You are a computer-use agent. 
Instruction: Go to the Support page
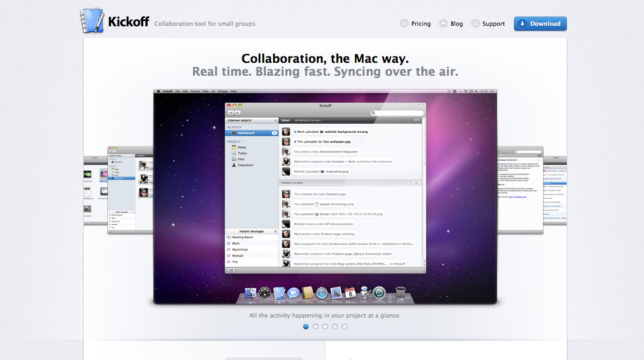[x=488, y=24]
